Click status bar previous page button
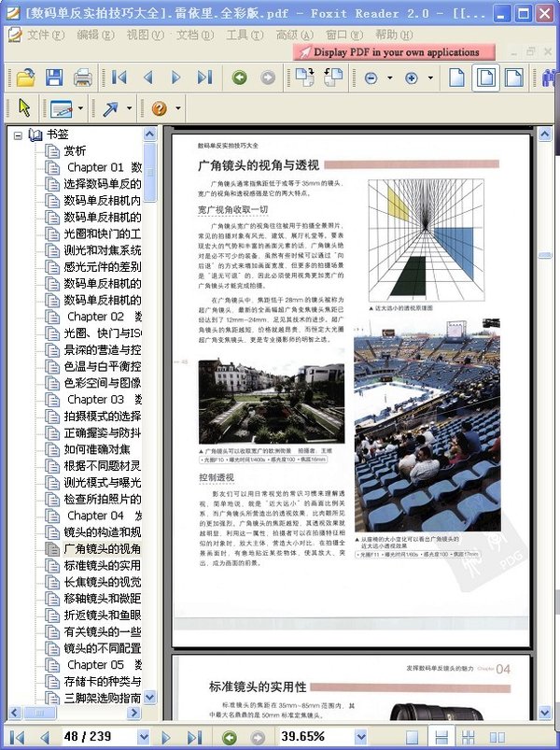This screenshot has width=560, height=750. pyautogui.click(x=45, y=737)
